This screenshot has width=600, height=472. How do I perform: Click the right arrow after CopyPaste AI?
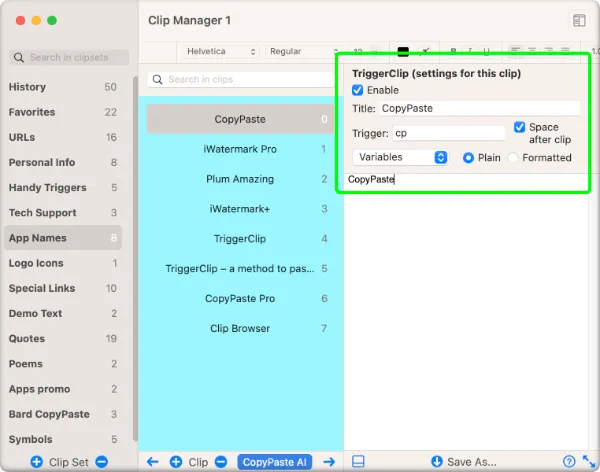329,462
